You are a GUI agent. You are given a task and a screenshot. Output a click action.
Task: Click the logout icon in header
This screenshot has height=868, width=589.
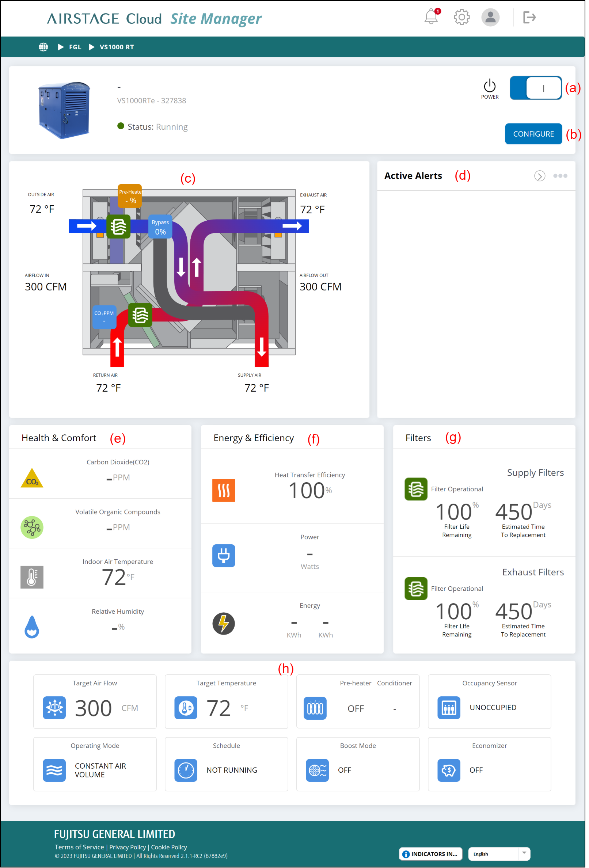point(529,17)
